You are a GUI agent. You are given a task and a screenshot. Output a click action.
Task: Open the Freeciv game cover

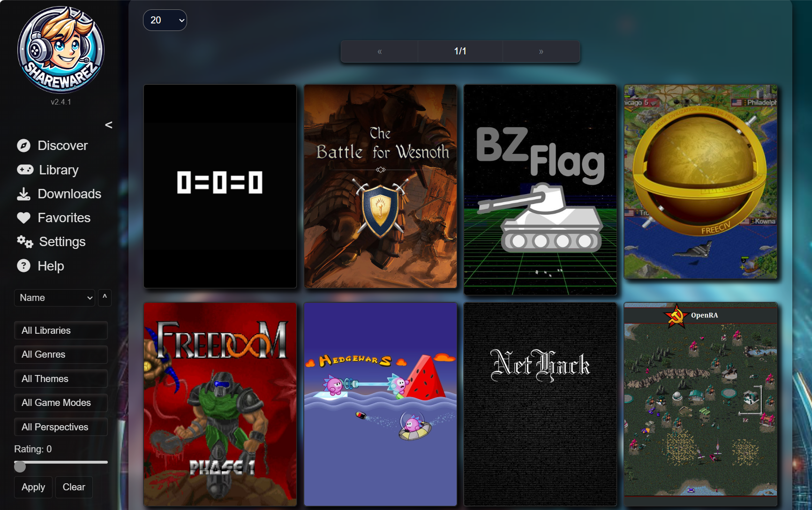[x=700, y=182]
